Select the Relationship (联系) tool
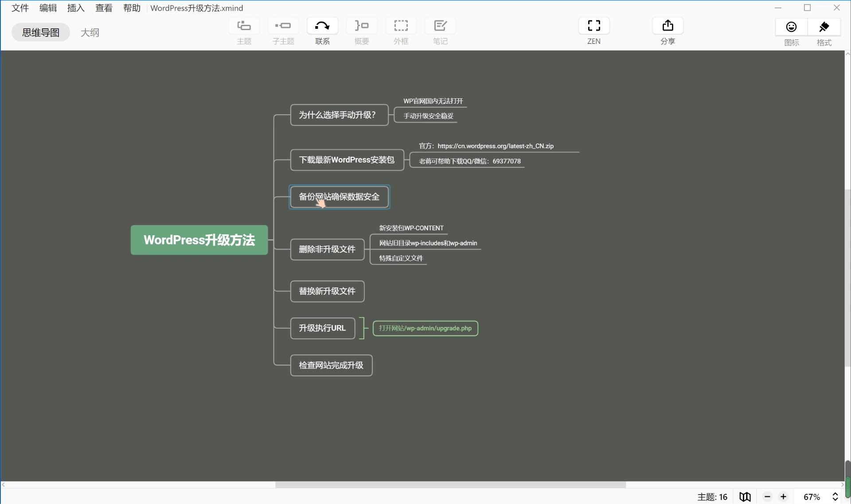 tap(322, 26)
